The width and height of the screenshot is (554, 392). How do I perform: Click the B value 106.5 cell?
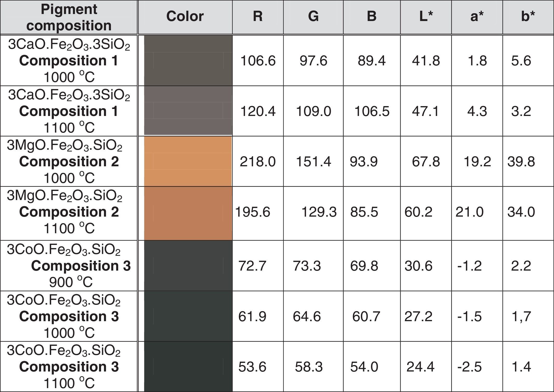point(372,111)
